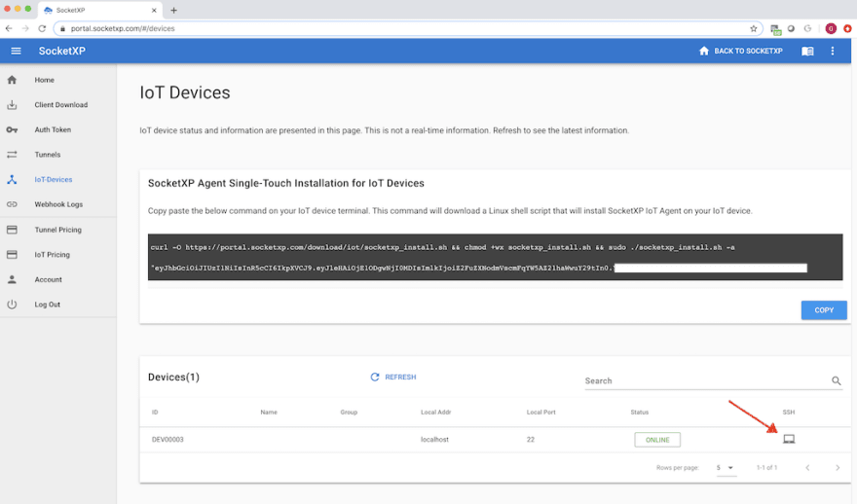Image resolution: width=857 pixels, height=504 pixels.
Task: Click Log Out in sidebar
Action: click(48, 305)
